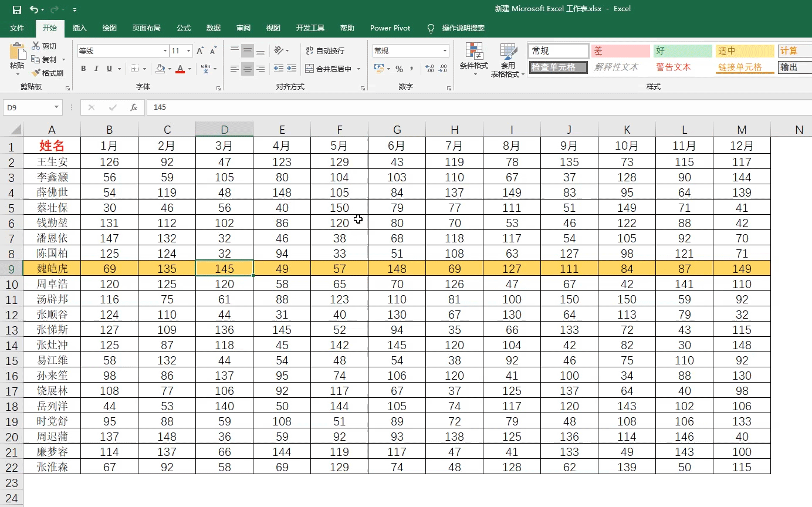Screen dimensions: 812x507
Task: Switch to the Insert (插入) tab
Action: click(x=79, y=28)
